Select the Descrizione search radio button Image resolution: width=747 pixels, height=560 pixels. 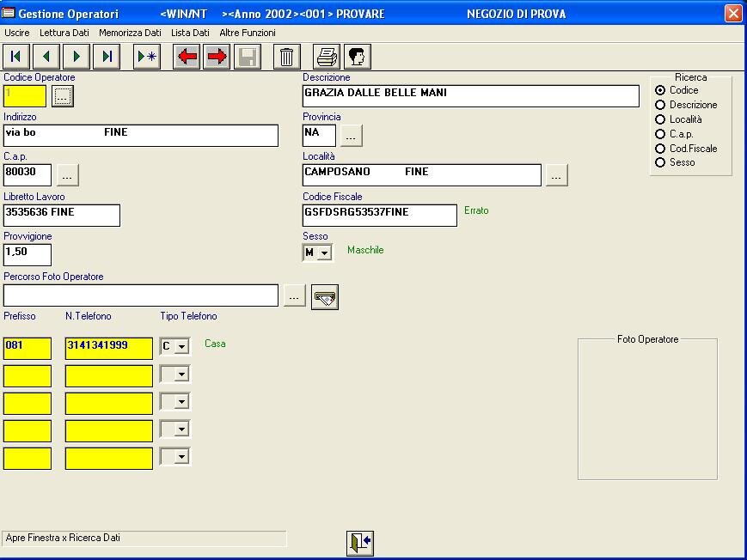coord(660,105)
